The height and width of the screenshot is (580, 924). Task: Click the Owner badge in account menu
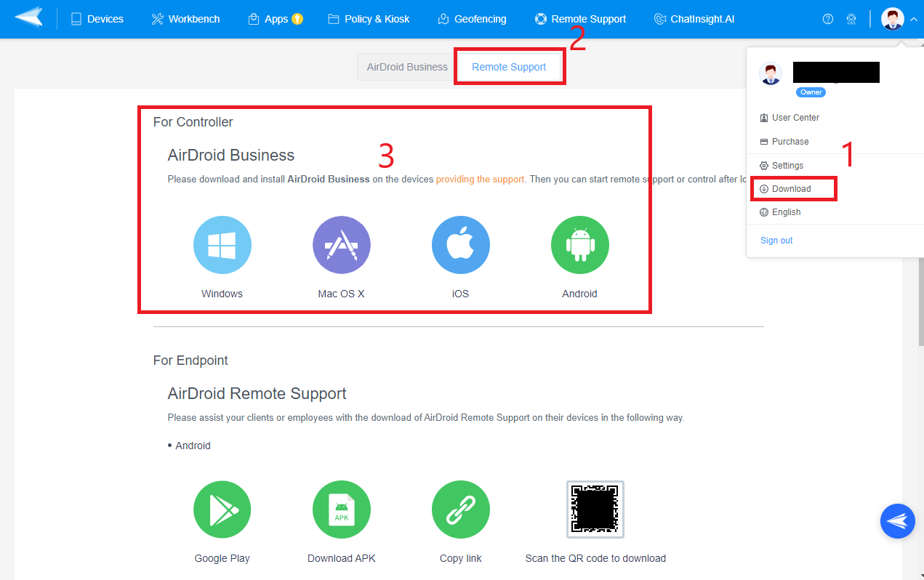pyautogui.click(x=811, y=92)
